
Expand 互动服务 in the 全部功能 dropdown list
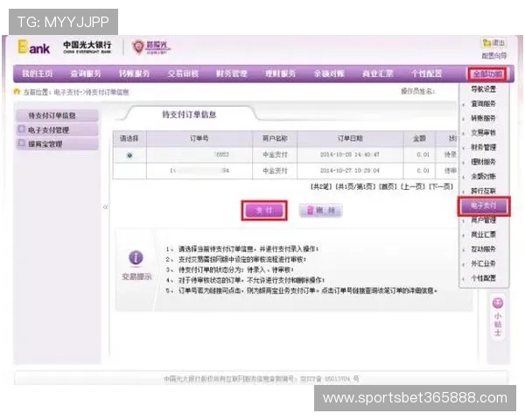pos(484,249)
